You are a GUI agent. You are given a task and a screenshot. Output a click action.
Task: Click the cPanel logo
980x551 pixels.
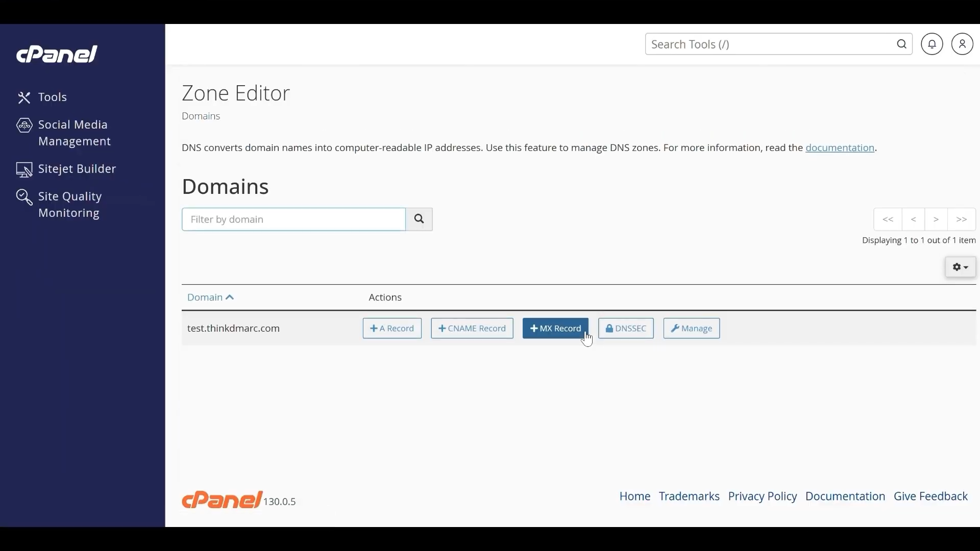(57, 54)
